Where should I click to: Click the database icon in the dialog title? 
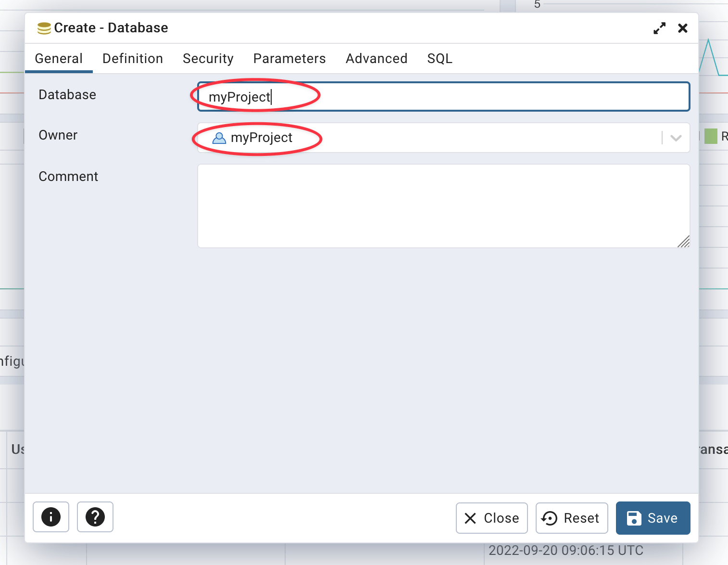[x=44, y=28]
